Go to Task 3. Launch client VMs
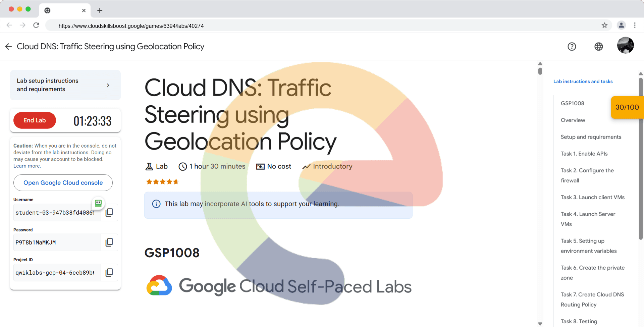Screen dimensions: 644x327 [x=593, y=197]
